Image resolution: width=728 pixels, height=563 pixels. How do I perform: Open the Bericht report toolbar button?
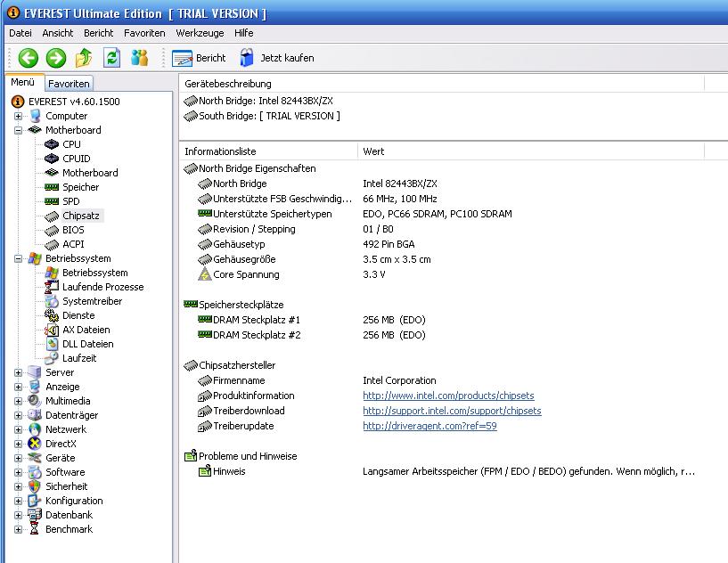pyautogui.click(x=199, y=58)
